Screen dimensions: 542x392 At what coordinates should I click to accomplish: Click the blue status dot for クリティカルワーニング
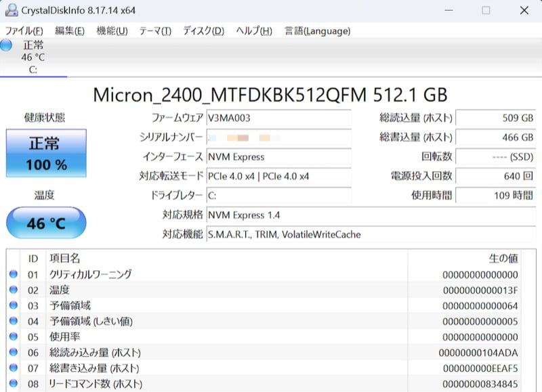pos(14,274)
